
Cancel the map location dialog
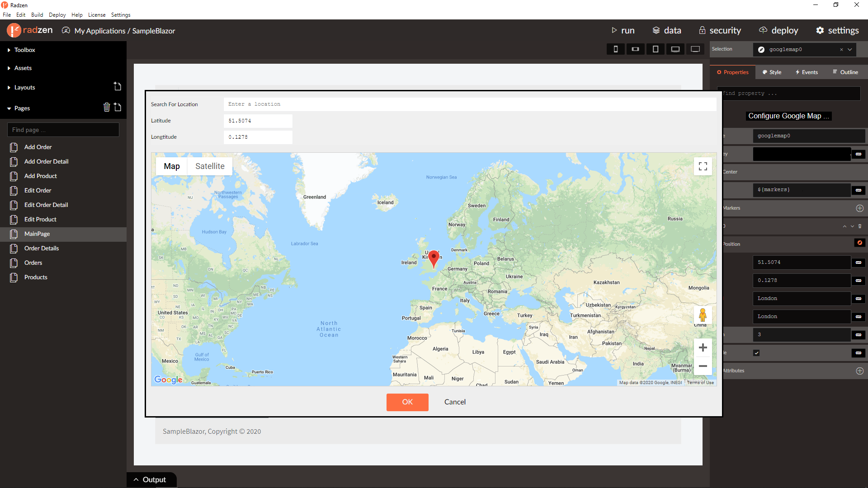click(x=455, y=402)
